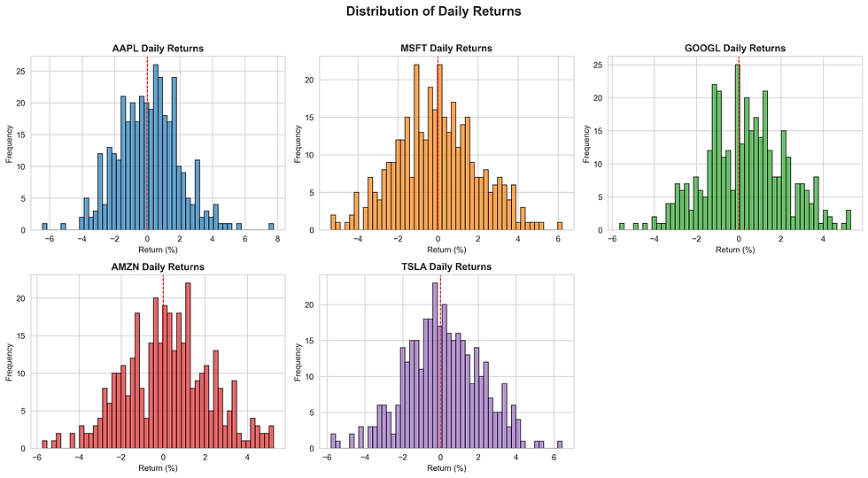Click the AAPL Daily Returns chart title
Image resolution: width=868 pixels, height=478 pixels.
pos(158,48)
